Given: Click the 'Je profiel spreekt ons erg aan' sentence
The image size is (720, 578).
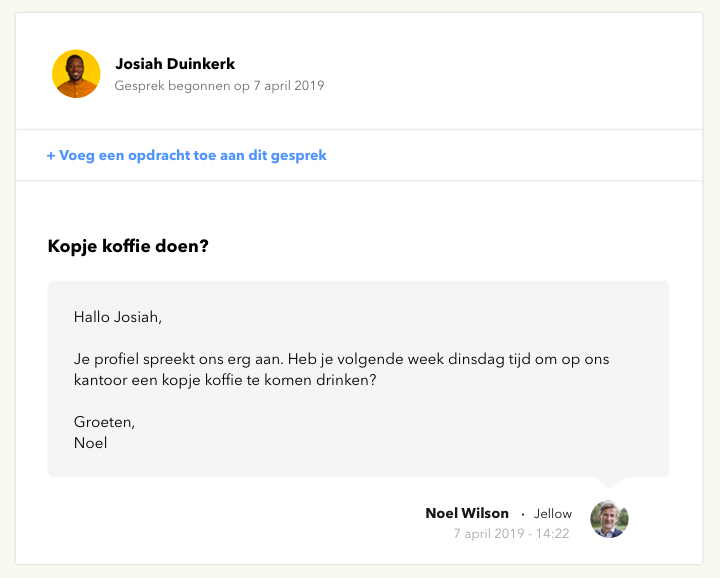Looking at the screenshot, I should 178,359.
